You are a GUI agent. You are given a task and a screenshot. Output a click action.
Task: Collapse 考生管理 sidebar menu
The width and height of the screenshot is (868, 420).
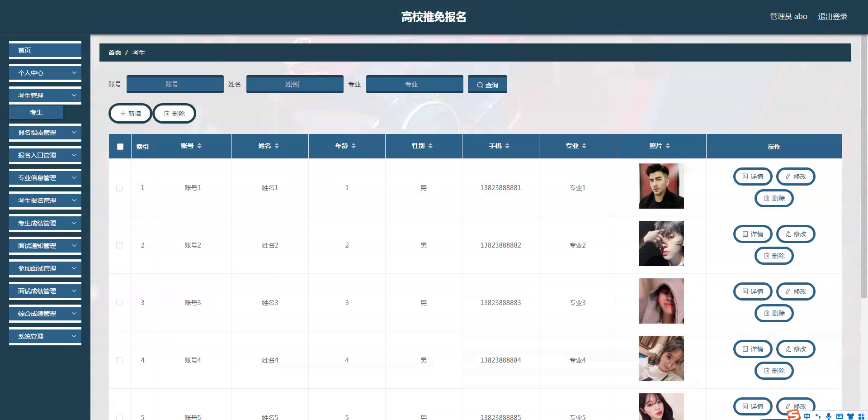tap(45, 95)
